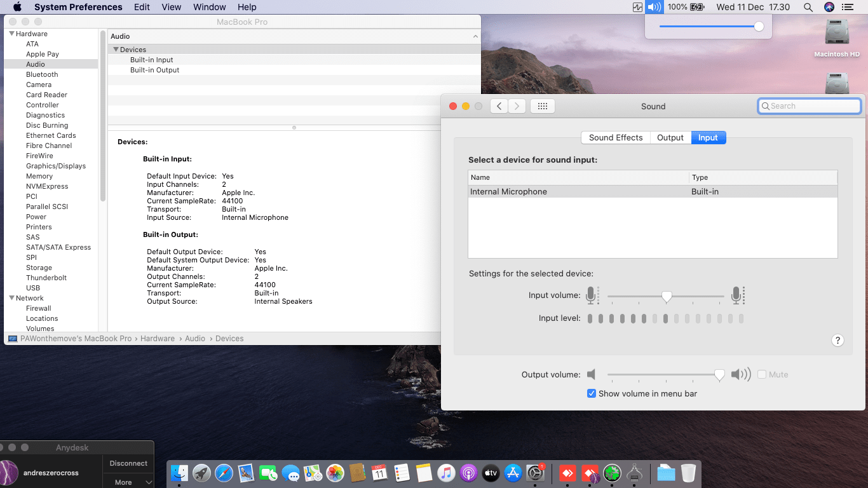868x488 pixels.
Task: Open Siri from the menu bar
Action: pos(829,7)
